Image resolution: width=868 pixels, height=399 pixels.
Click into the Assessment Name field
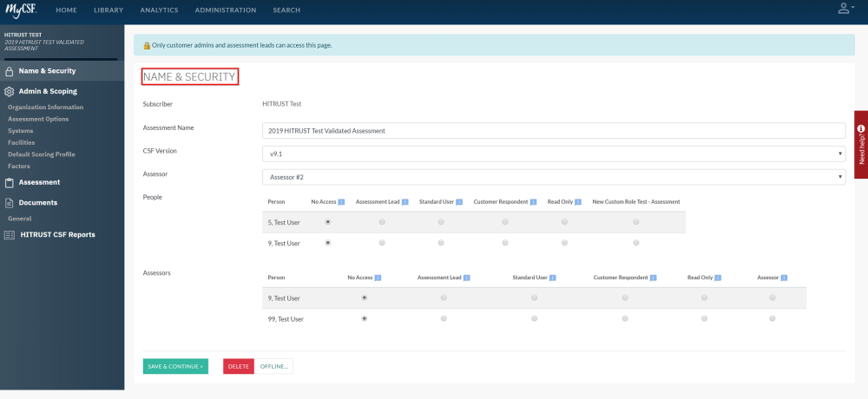[554, 131]
